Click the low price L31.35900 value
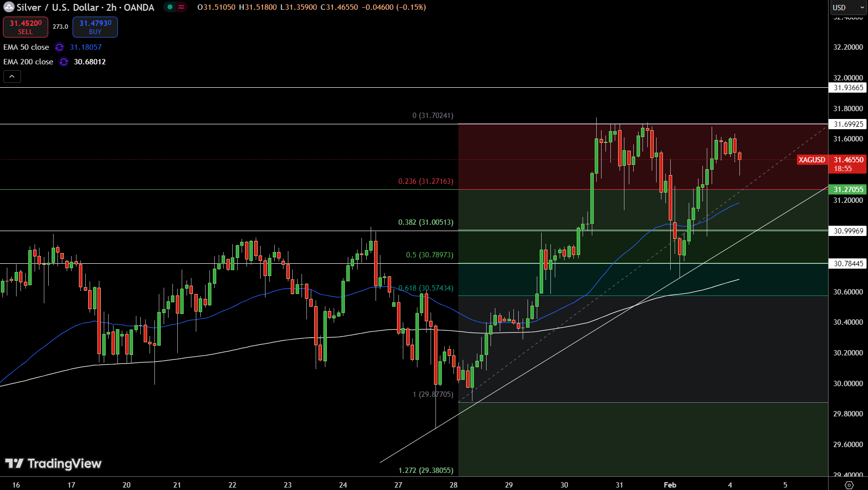The image size is (868, 490). point(299,7)
